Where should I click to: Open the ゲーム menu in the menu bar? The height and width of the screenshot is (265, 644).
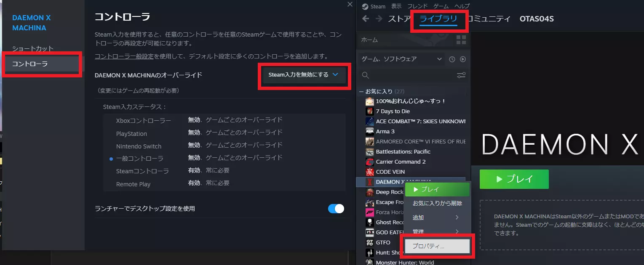pos(441,6)
